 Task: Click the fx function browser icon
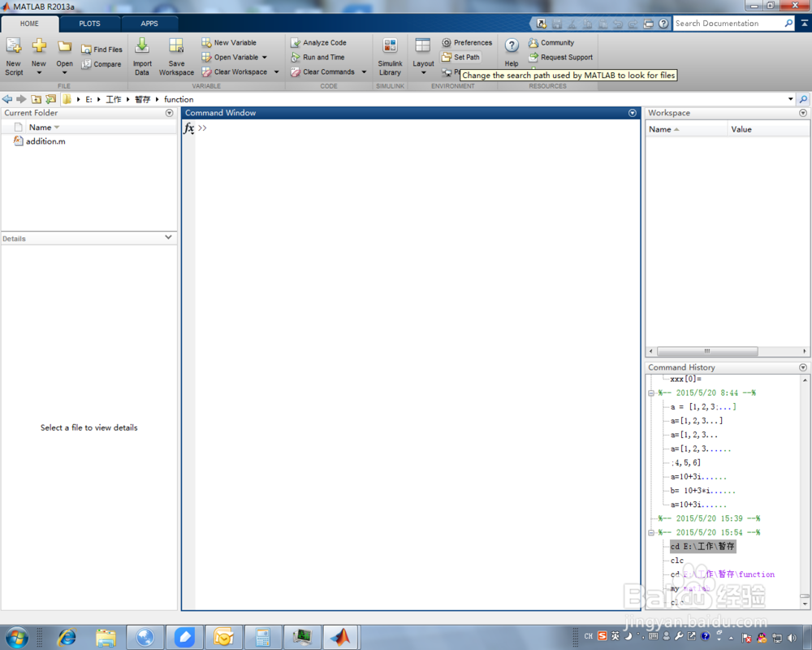189,128
